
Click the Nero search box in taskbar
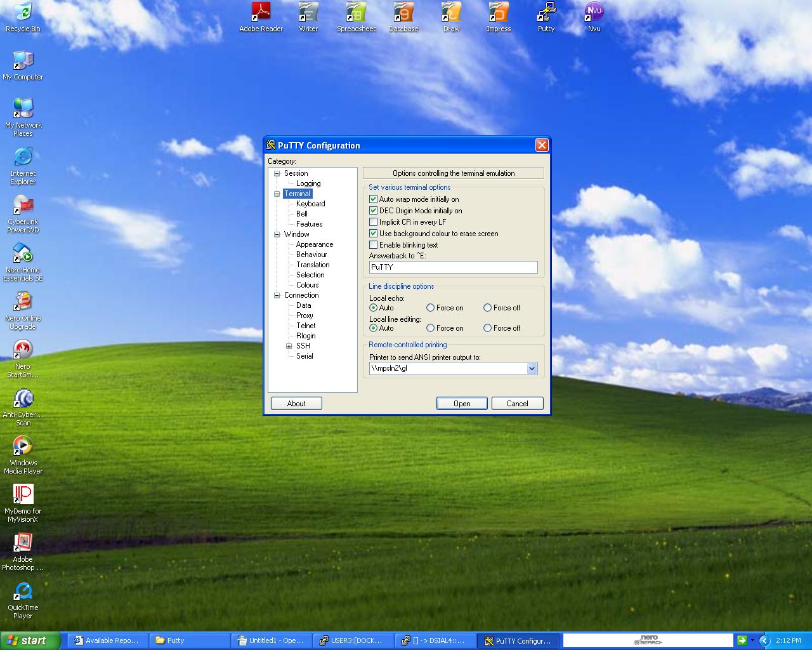coord(648,640)
